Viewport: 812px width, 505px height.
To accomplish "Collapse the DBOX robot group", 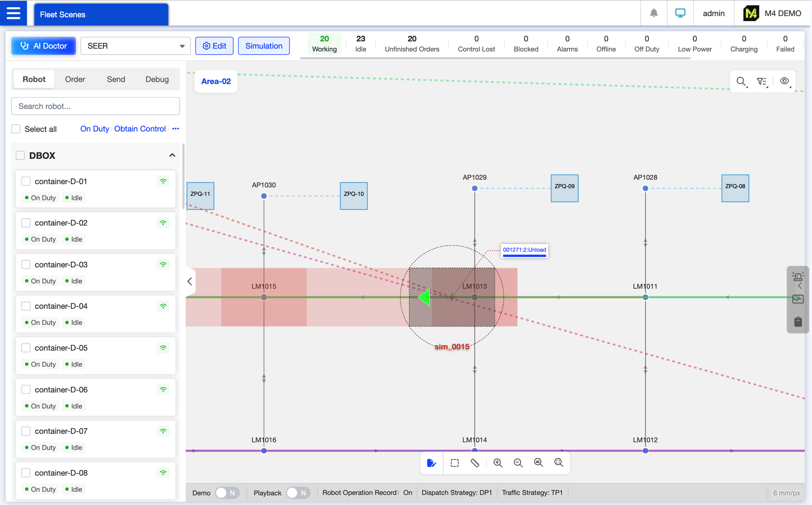I will [x=172, y=155].
